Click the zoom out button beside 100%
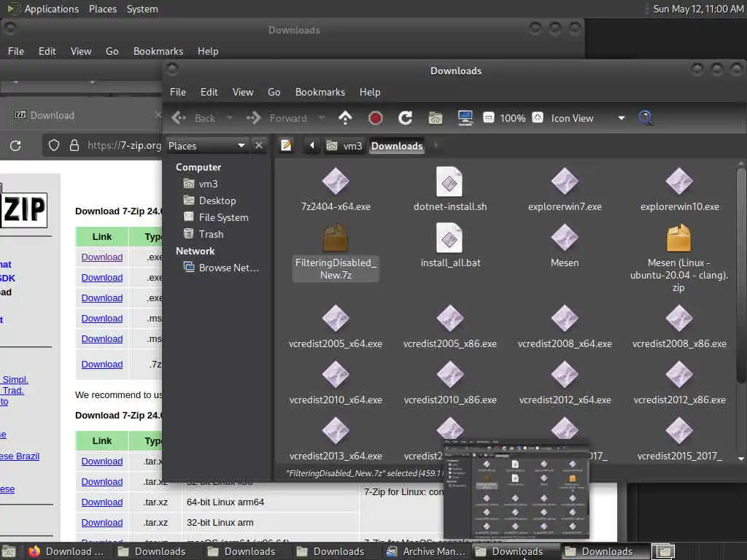747x560 pixels. 488,117
